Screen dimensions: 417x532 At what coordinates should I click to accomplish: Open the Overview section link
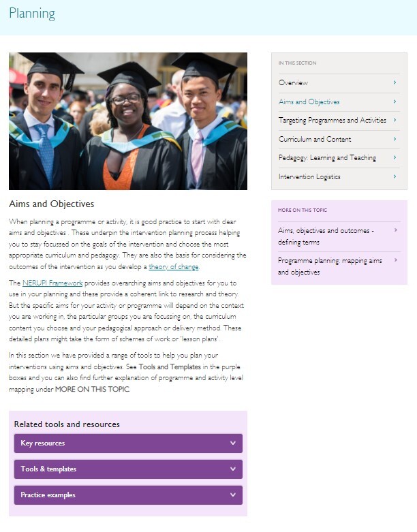[x=294, y=83]
